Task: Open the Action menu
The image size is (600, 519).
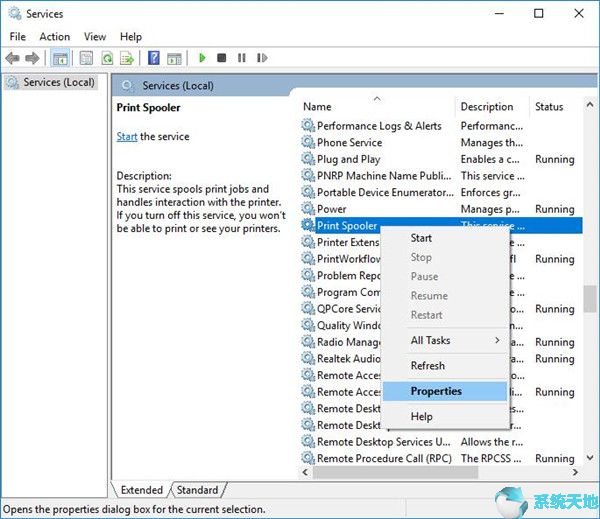Action: (55, 37)
